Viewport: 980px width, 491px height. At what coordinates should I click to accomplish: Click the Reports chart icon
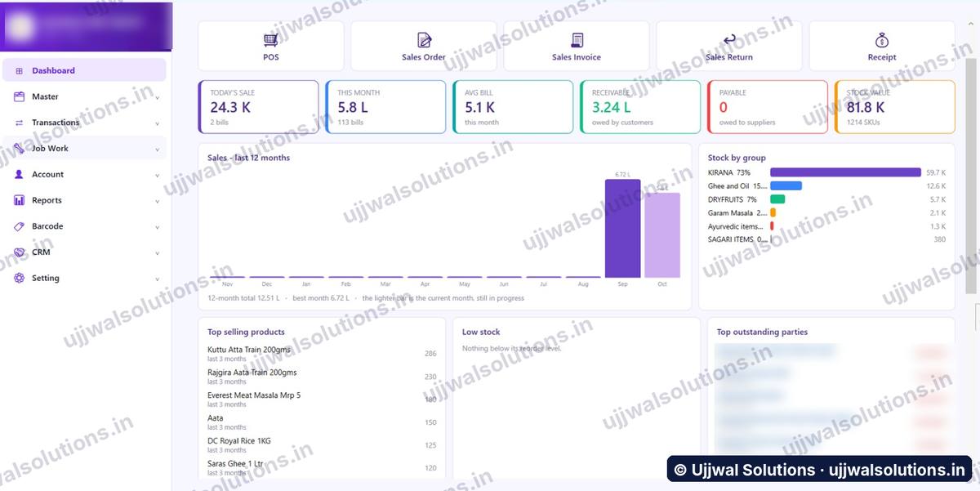click(19, 200)
